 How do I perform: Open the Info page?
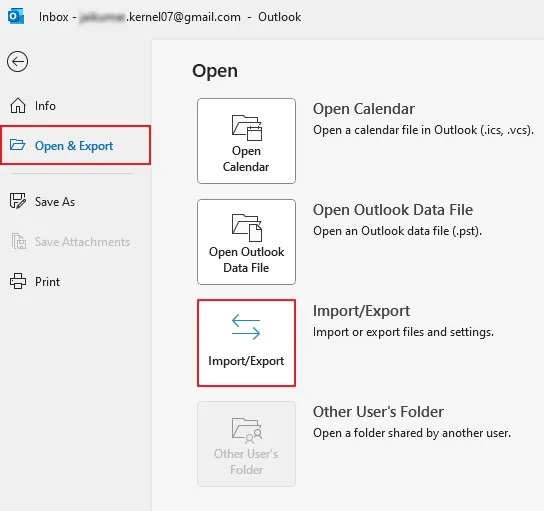(x=75, y=106)
